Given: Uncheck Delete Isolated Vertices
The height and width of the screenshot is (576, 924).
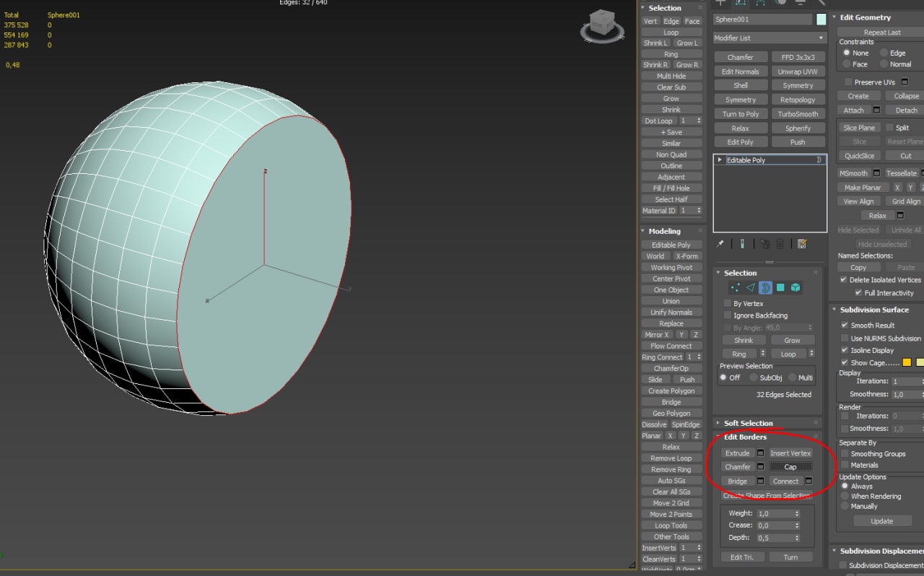Looking at the screenshot, I should pyautogui.click(x=843, y=280).
